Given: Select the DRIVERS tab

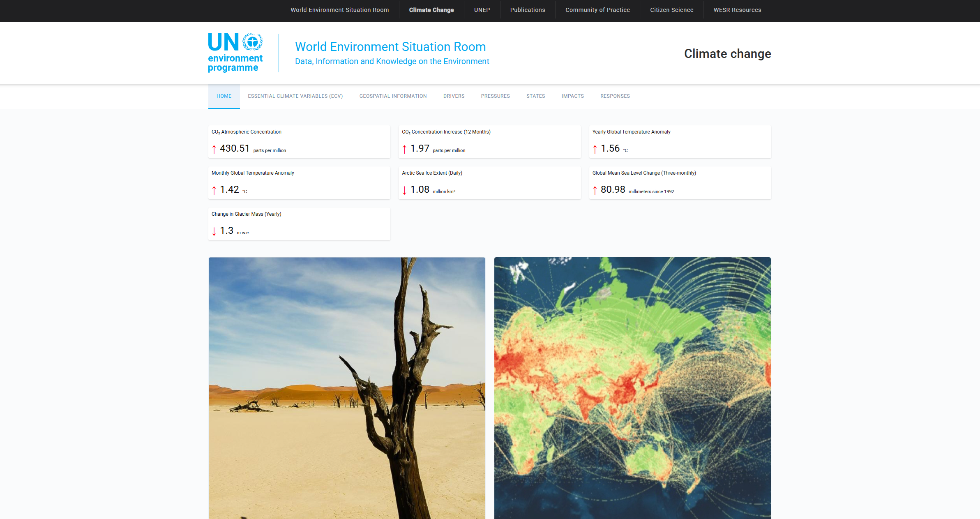Looking at the screenshot, I should point(454,96).
